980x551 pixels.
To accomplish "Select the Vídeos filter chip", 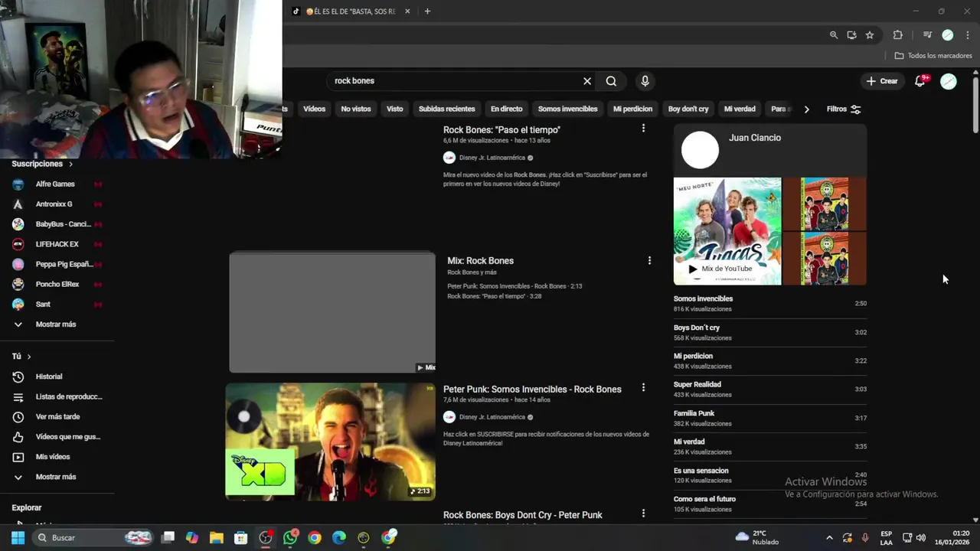I will [314, 109].
